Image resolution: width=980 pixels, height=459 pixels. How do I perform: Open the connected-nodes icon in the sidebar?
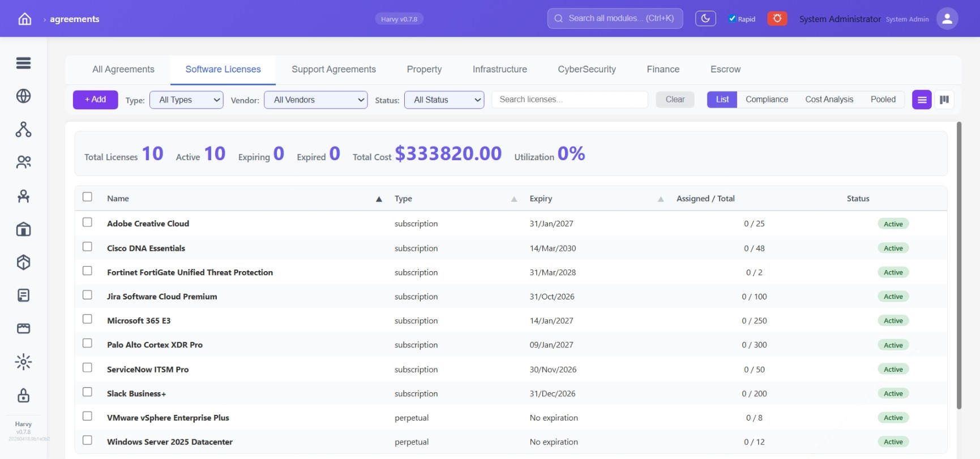23,130
